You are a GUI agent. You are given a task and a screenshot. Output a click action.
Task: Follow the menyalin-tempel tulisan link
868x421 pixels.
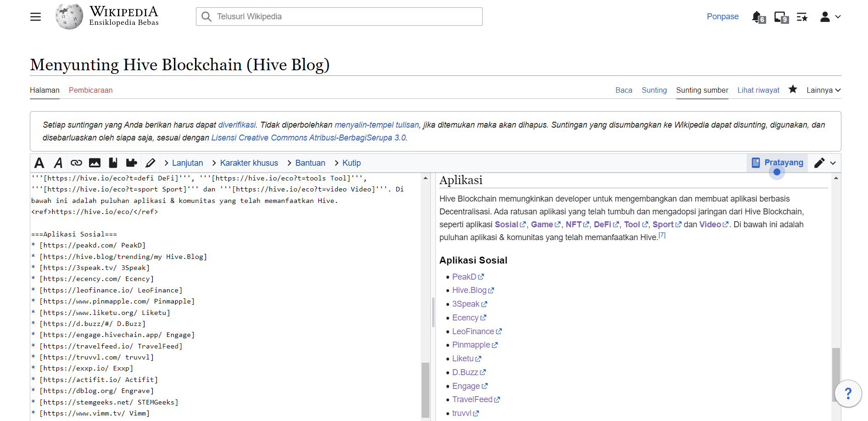pyautogui.click(x=377, y=125)
